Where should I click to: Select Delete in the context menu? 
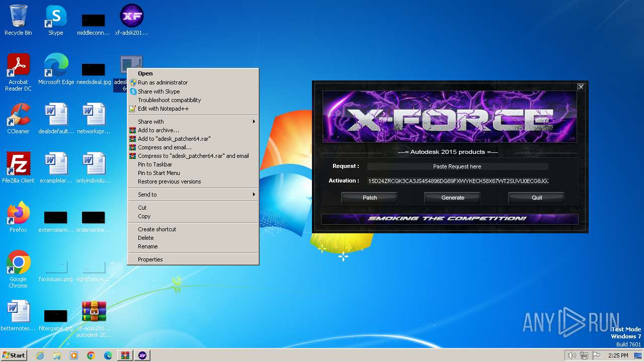[x=193, y=238]
